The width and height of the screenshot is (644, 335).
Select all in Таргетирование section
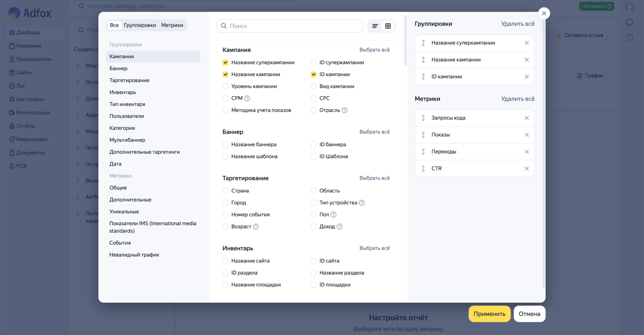tap(374, 178)
